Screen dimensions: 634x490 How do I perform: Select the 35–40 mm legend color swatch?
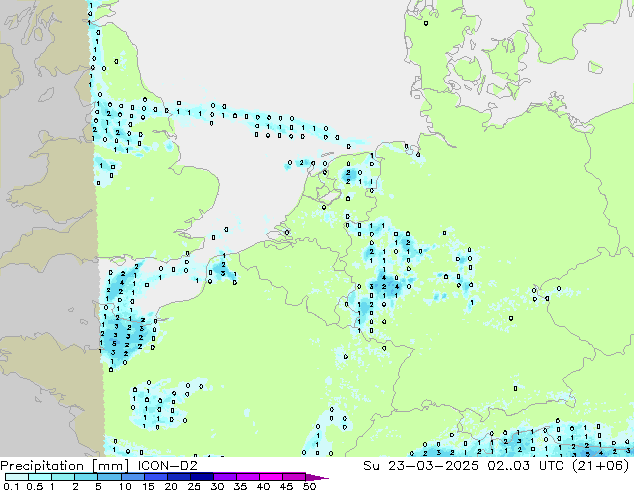[247, 477]
